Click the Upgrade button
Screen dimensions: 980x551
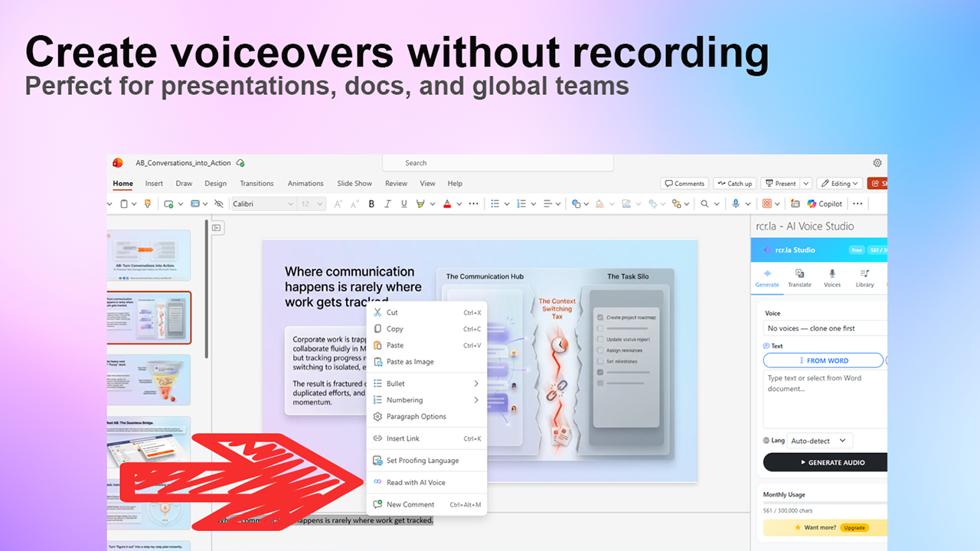click(854, 528)
